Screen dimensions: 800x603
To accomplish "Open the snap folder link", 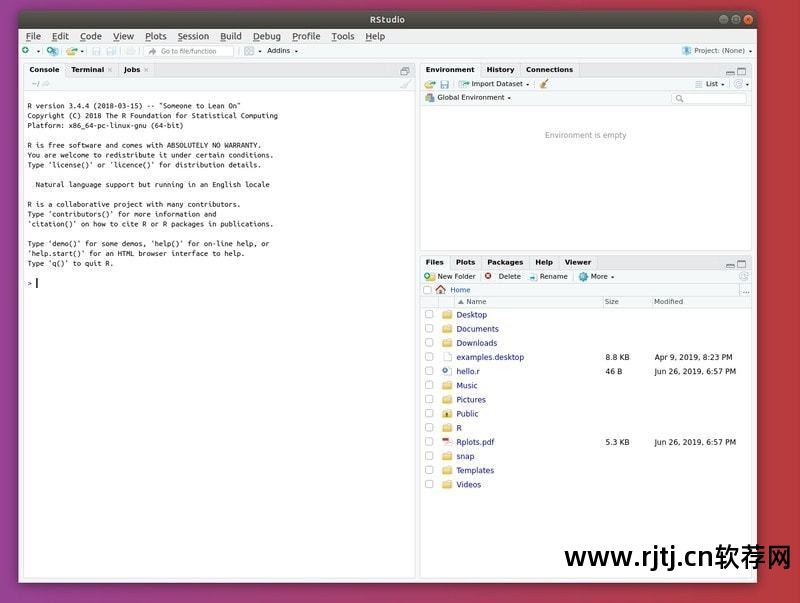I will coord(465,456).
